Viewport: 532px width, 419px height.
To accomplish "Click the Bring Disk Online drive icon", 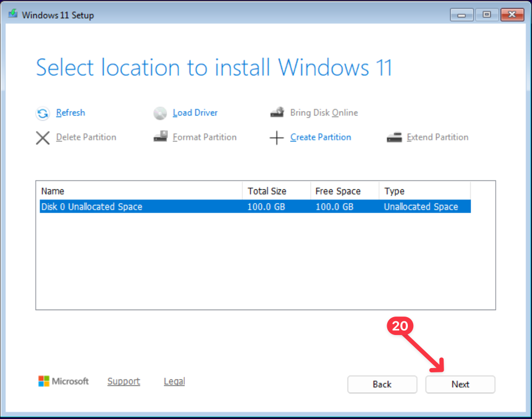I will point(277,113).
